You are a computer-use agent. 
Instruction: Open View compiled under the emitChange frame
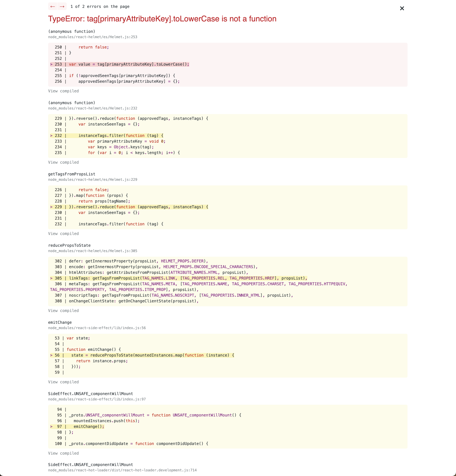click(63, 382)
